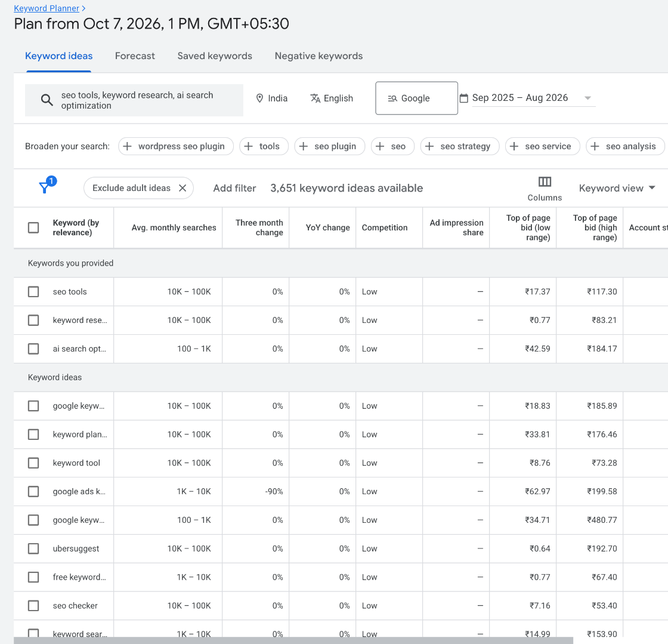
Task: Sort by Top of page bid (low range)
Action: tap(528, 227)
